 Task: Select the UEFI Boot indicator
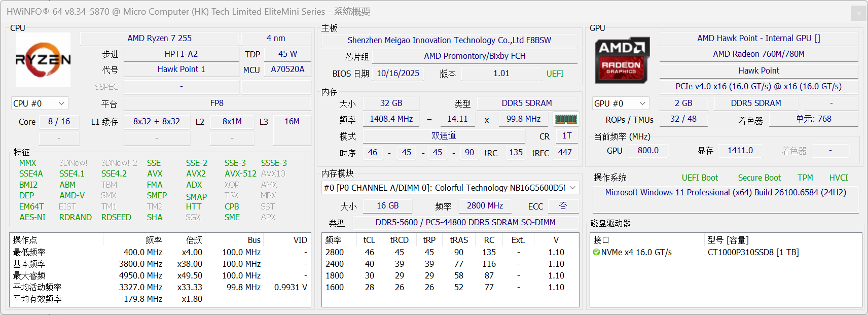(700, 178)
